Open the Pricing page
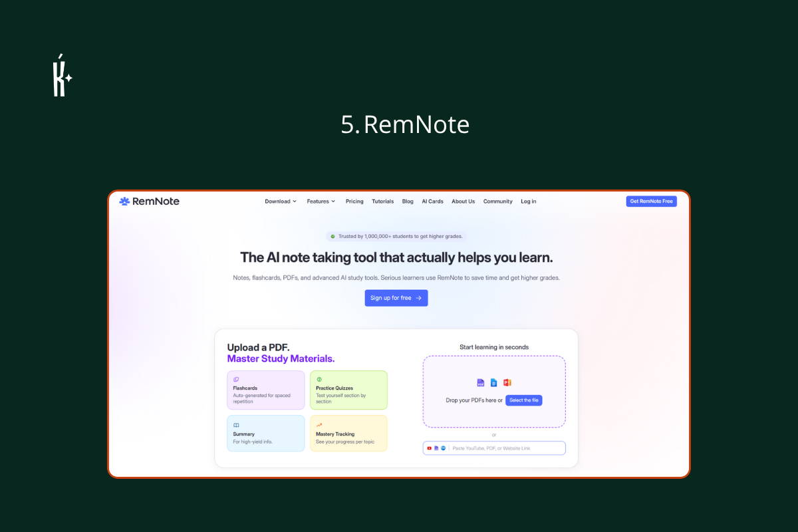The width and height of the screenshot is (798, 532). [354, 201]
